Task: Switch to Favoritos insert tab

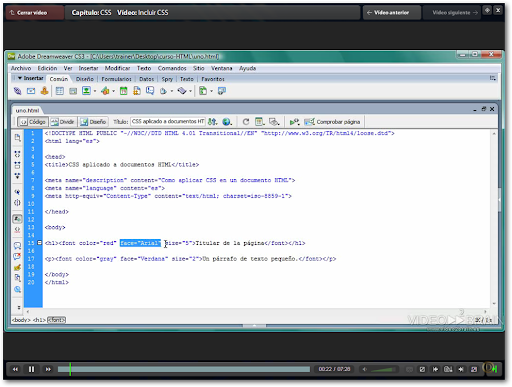Action: pyautogui.click(x=213, y=79)
